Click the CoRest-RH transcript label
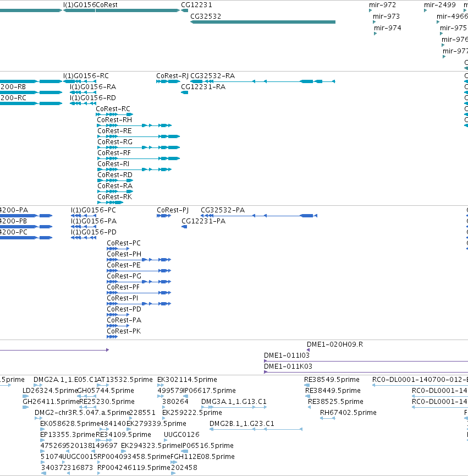Screen dimensions: 468x476 pyautogui.click(x=114, y=120)
